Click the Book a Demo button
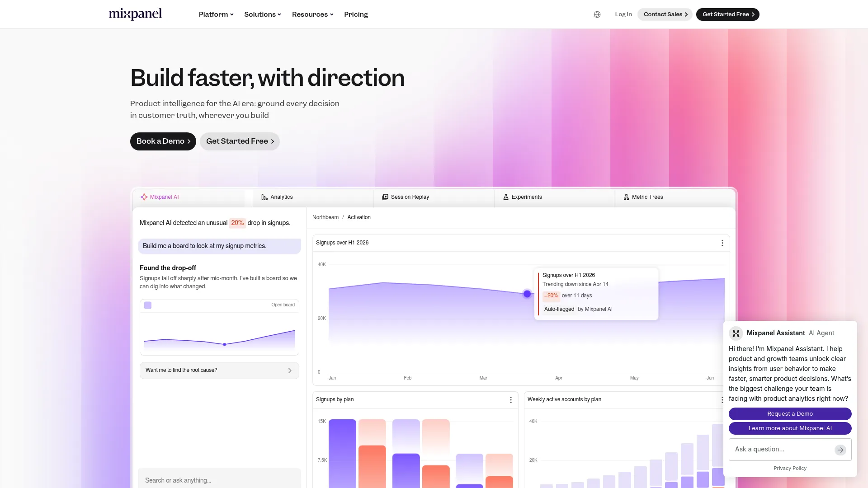This screenshot has height=488, width=868. point(163,141)
